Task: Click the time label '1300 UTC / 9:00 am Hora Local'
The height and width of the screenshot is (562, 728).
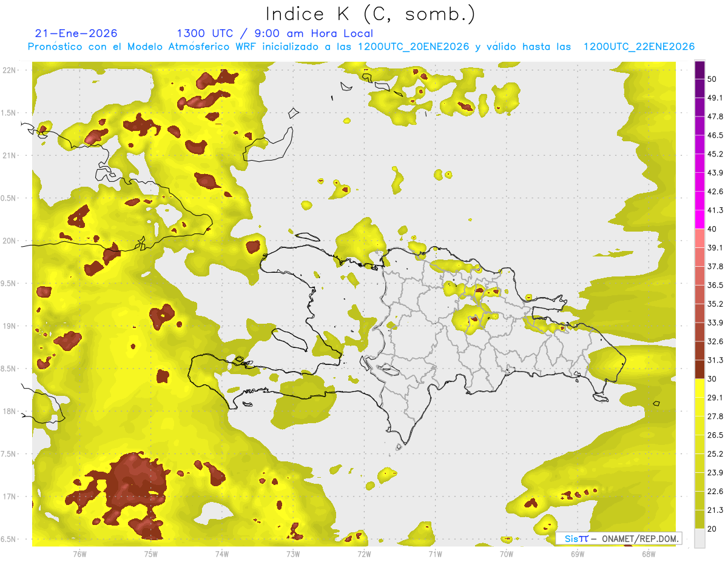Action: pyautogui.click(x=275, y=33)
